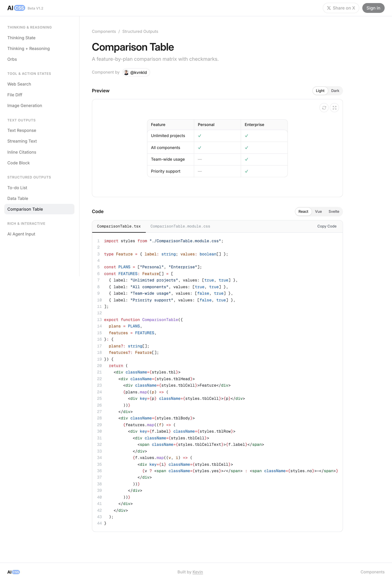The image size is (392, 581).
Task: Click Share on X button
Action: click(x=341, y=8)
